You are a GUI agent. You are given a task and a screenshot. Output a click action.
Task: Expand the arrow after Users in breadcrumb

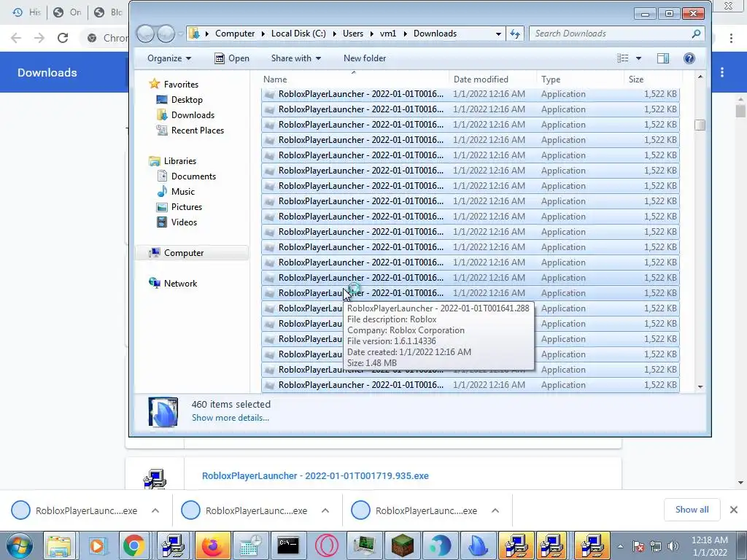371,34
